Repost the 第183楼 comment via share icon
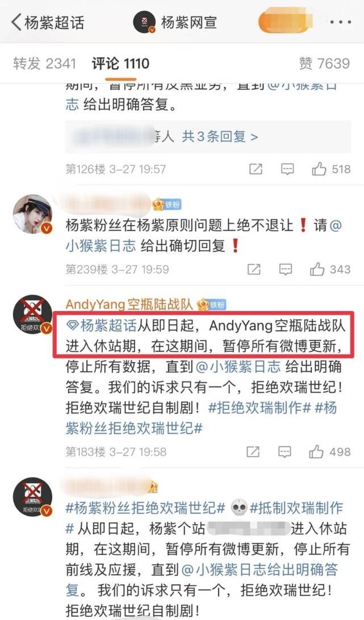Screen dimensions: 364x620 [x=253, y=452]
